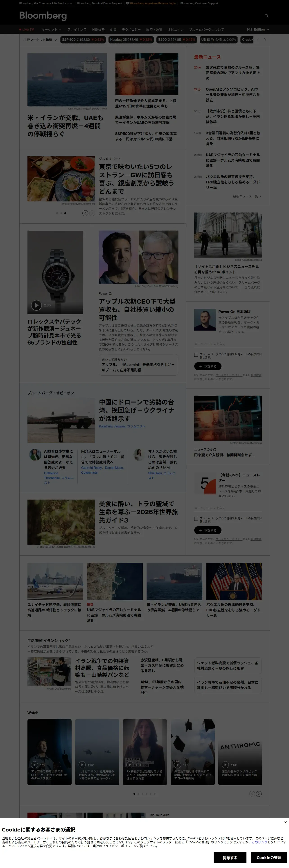Play the ANTHROPIC video clip

coord(225,765)
